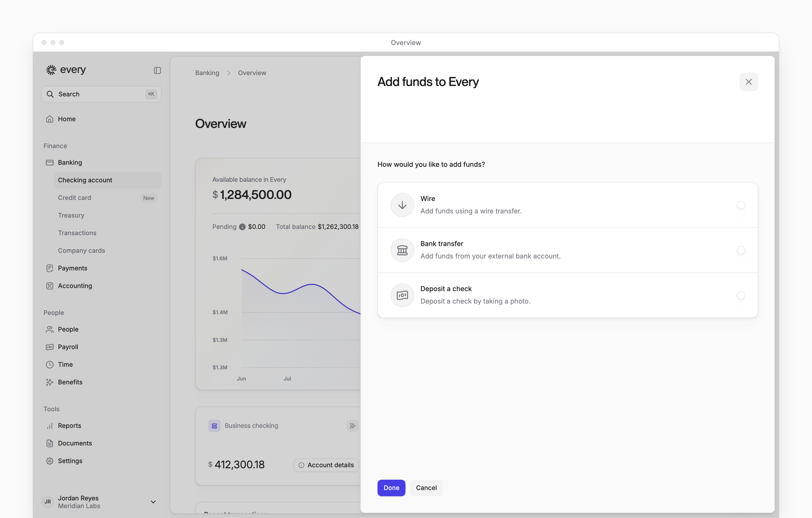Open Treasury in sidebar
Screen dimensions: 812x518
(x=107, y=215)
